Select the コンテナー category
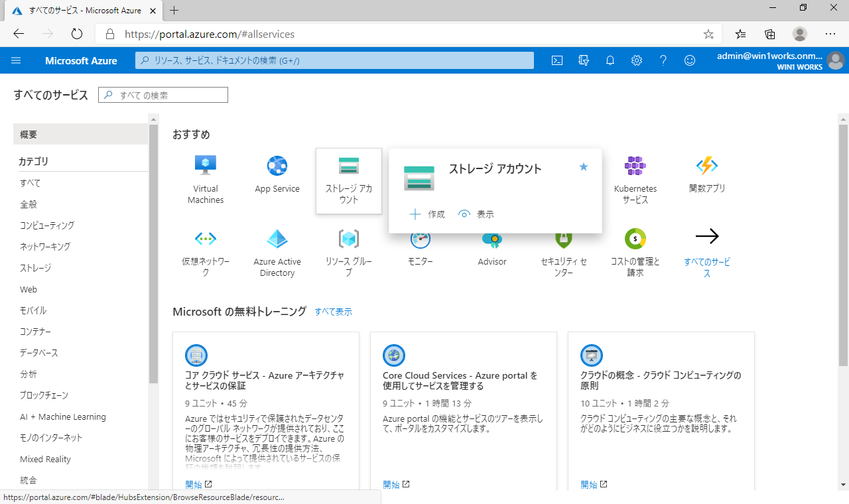849x504 pixels. coord(35,332)
